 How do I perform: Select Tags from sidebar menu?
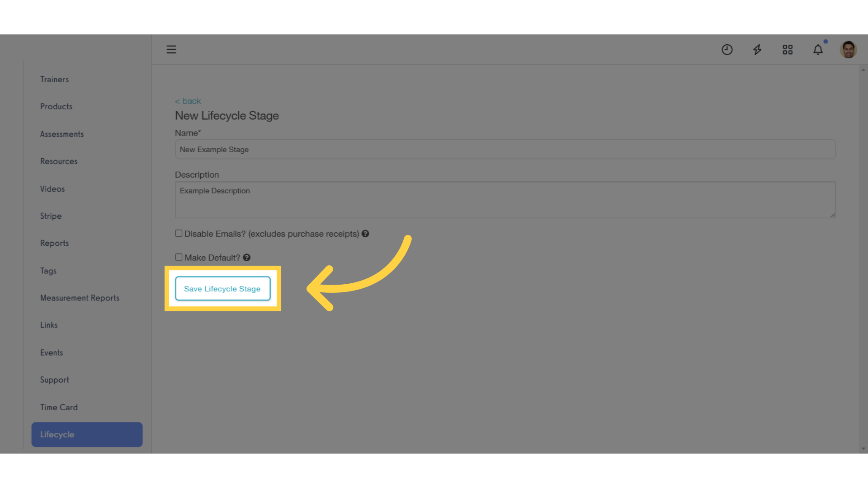tap(47, 271)
